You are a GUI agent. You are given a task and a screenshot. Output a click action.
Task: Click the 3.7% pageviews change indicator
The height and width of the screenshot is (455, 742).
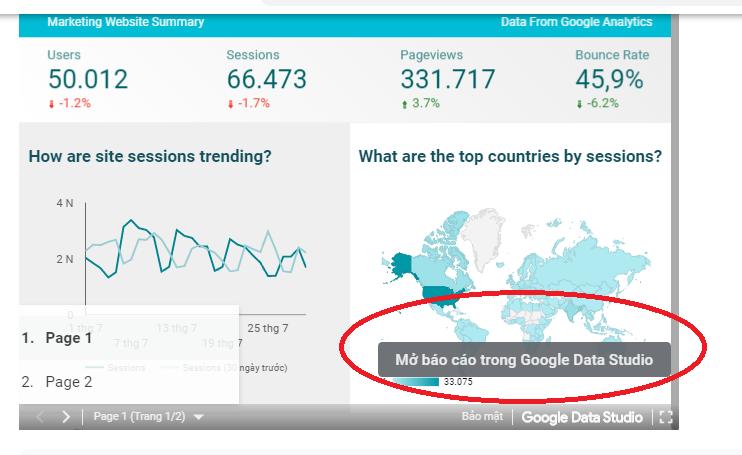[x=420, y=103]
